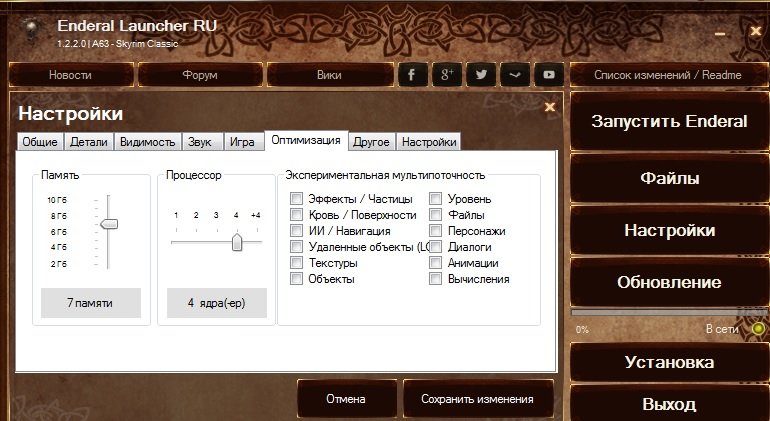Open the Список изменений / Readme link

click(x=668, y=75)
